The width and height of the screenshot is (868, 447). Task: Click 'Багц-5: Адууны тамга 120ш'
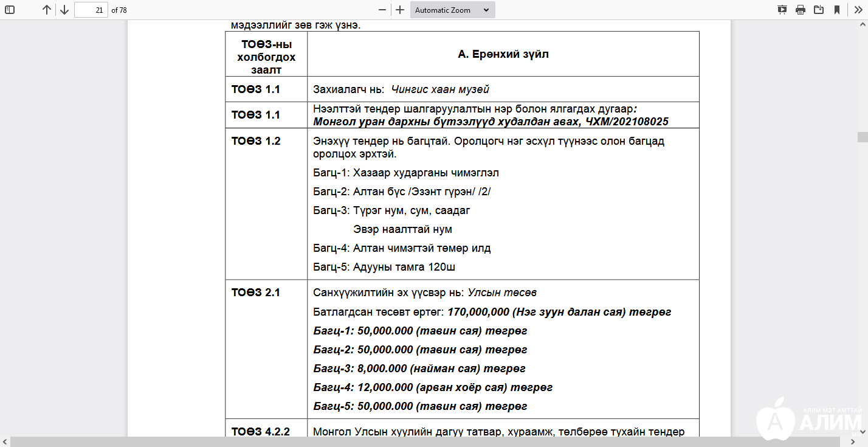point(384,267)
